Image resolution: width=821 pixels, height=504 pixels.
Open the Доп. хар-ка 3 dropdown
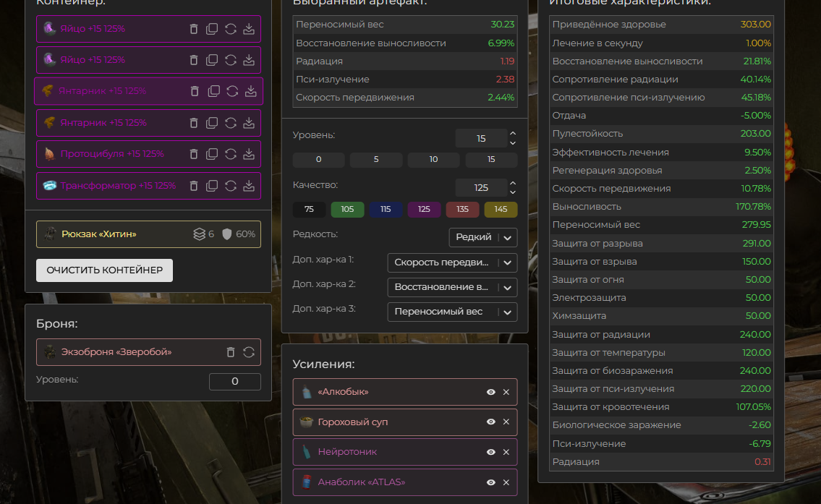(452, 312)
